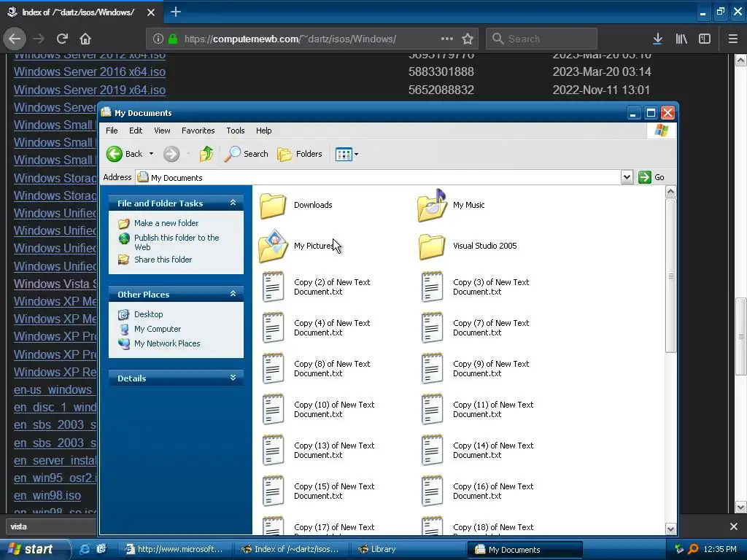Toggle the browser sidebar icon
The image size is (747, 560).
[x=705, y=39]
